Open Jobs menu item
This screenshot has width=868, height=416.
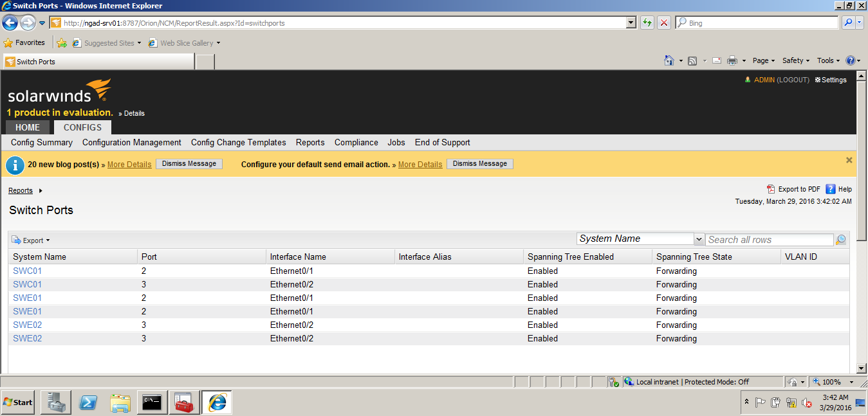click(x=396, y=142)
